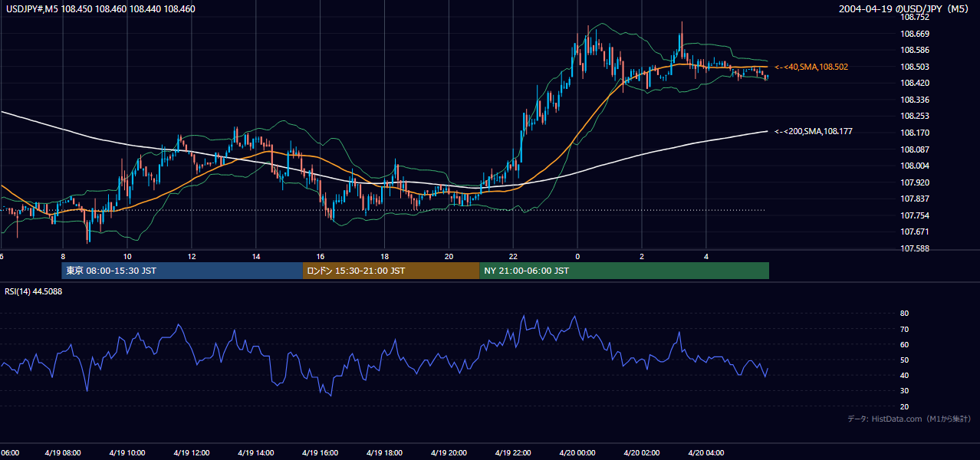Screen dimensions: 980x460
Task: Click the 4/19 20:00 time axis label
Action: 449,452
